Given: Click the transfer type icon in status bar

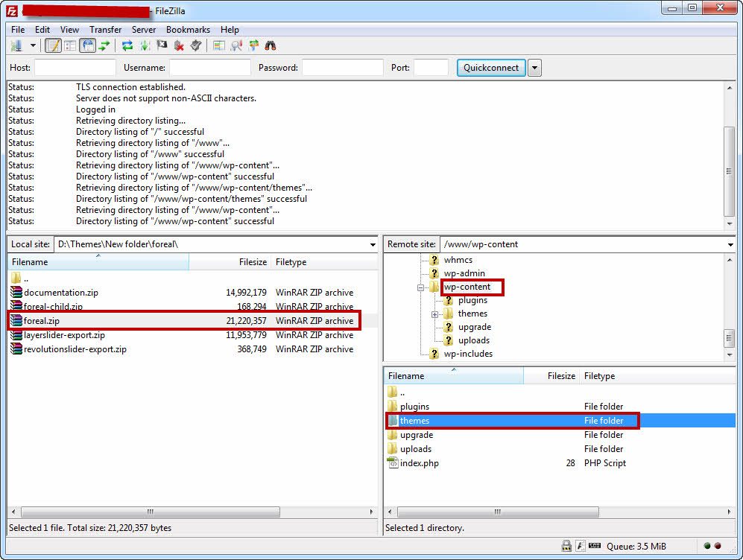Looking at the screenshot, I should pyautogui.click(x=581, y=546).
